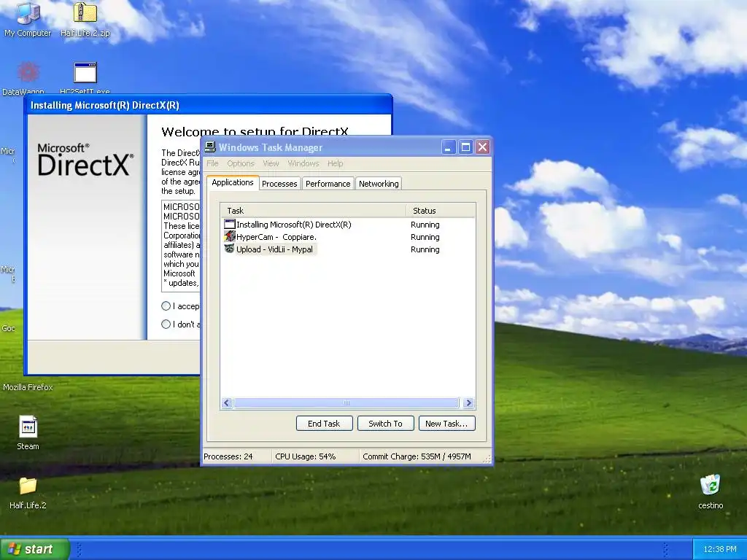This screenshot has width=747, height=560.
Task: Click Mozilla Firefox desktop shortcut label
Action: 28,387
